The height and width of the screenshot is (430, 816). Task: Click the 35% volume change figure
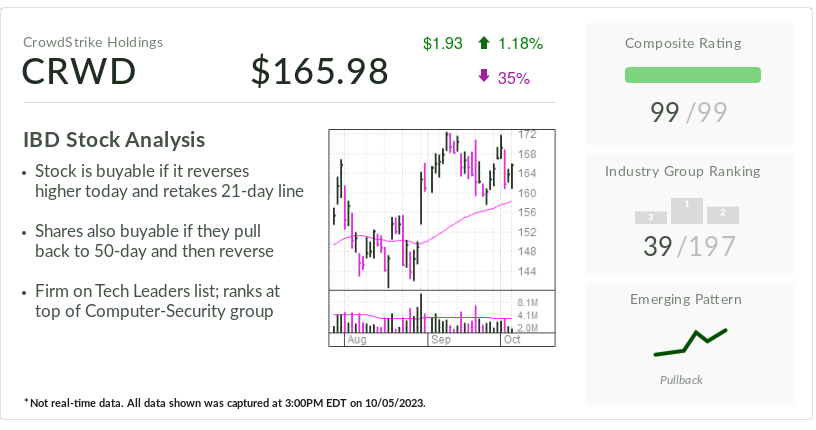point(513,77)
